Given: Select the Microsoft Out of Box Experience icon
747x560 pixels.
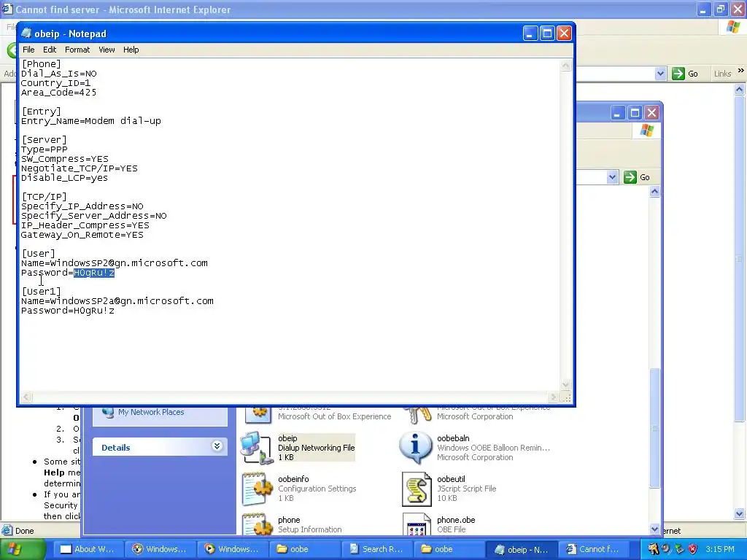Looking at the screenshot, I should (x=258, y=414).
